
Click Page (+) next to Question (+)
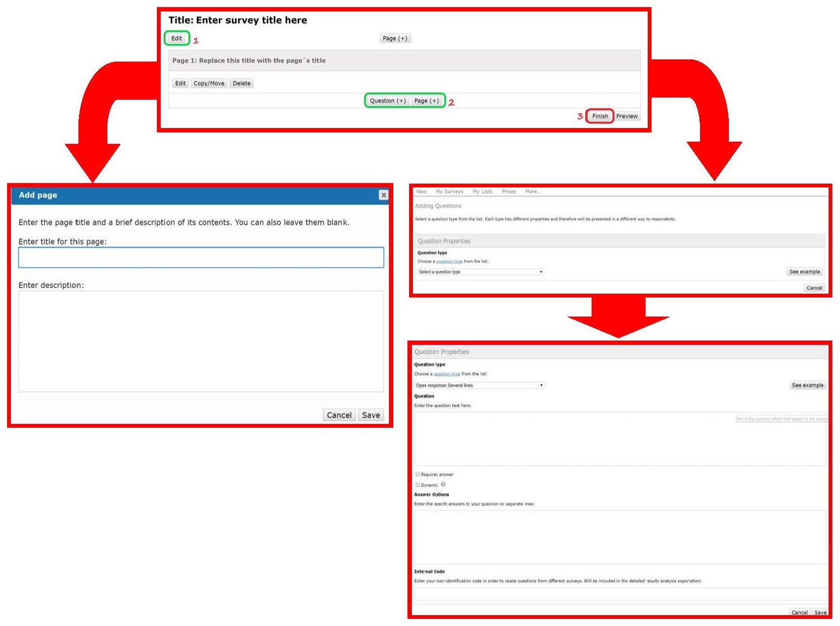tap(427, 101)
